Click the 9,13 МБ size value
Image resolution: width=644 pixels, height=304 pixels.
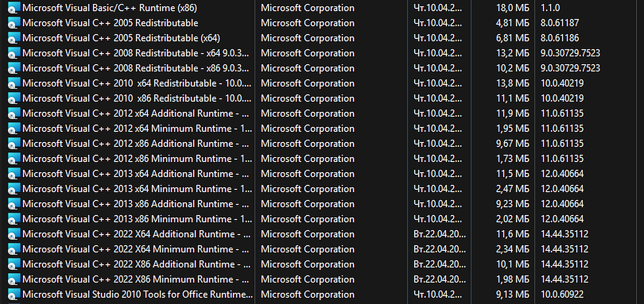513,294
